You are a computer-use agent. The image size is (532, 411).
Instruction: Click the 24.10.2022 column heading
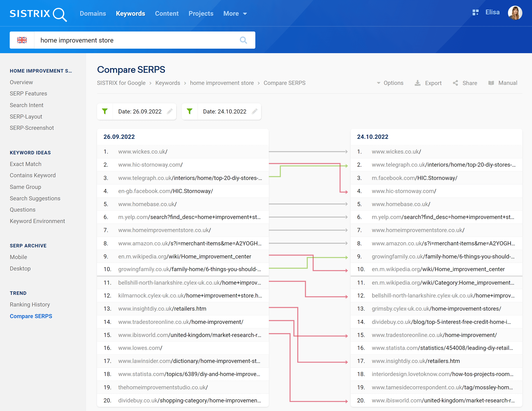pyautogui.click(x=373, y=137)
